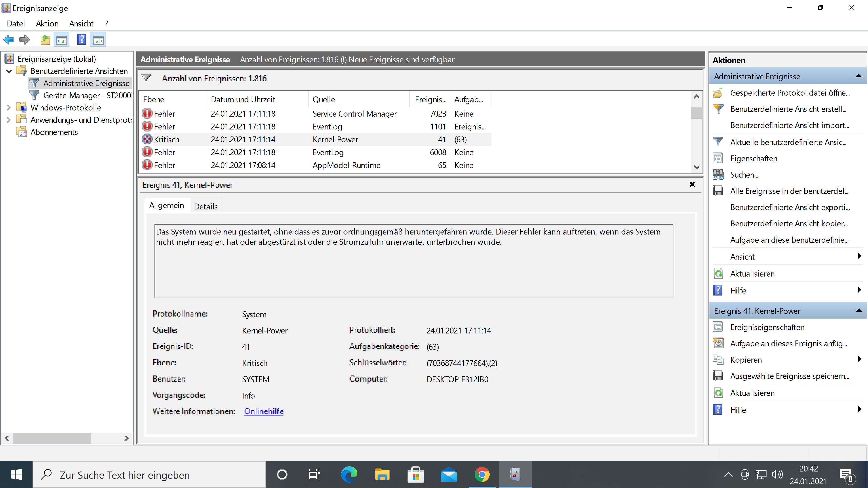The image size is (868, 488).
Task: Switch to the Details tab
Action: click(205, 206)
